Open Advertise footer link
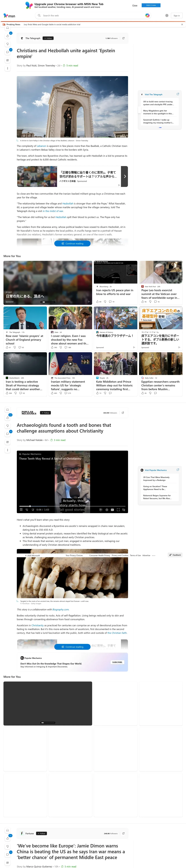This screenshot has width=186, height=868. pyautogui.click(x=146, y=555)
